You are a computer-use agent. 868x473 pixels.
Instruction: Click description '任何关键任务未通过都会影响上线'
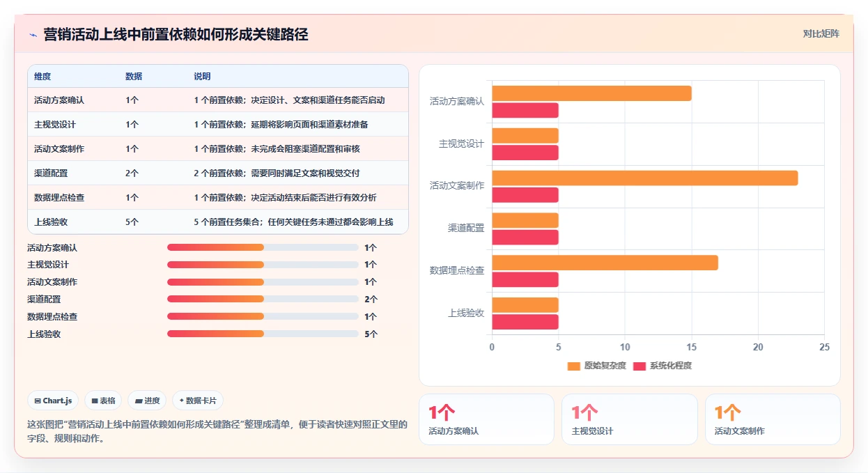(330, 222)
